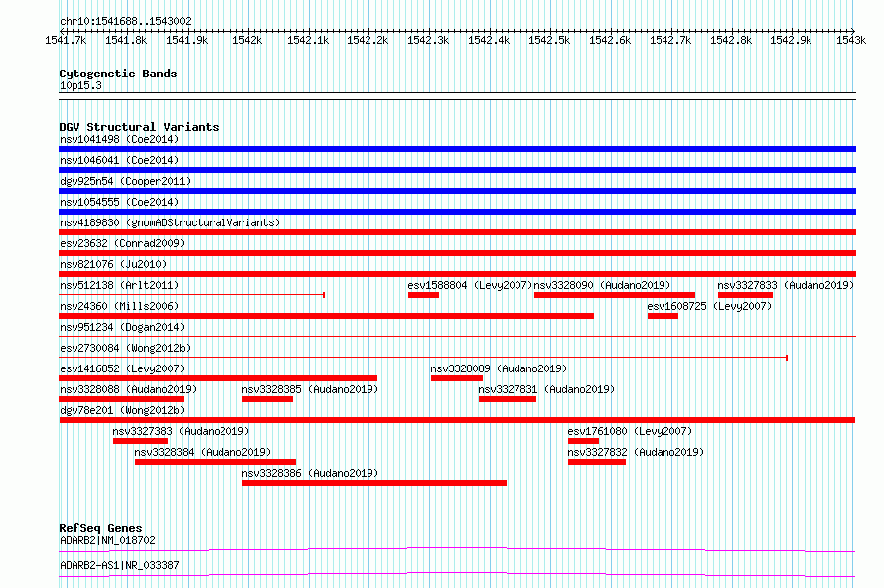
Task: Click the red bar under nsv3328090
Action: [x=615, y=295]
